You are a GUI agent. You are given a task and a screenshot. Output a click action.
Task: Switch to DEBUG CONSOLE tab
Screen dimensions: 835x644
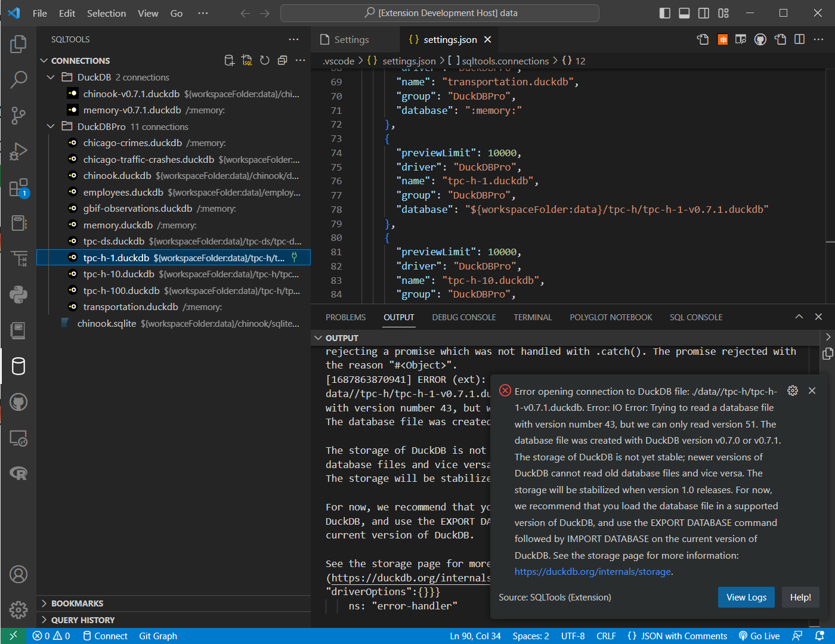(x=464, y=317)
